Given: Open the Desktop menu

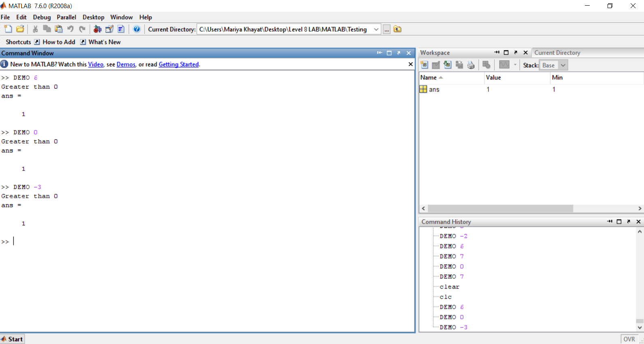Looking at the screenshot, I should coord(94,17).
